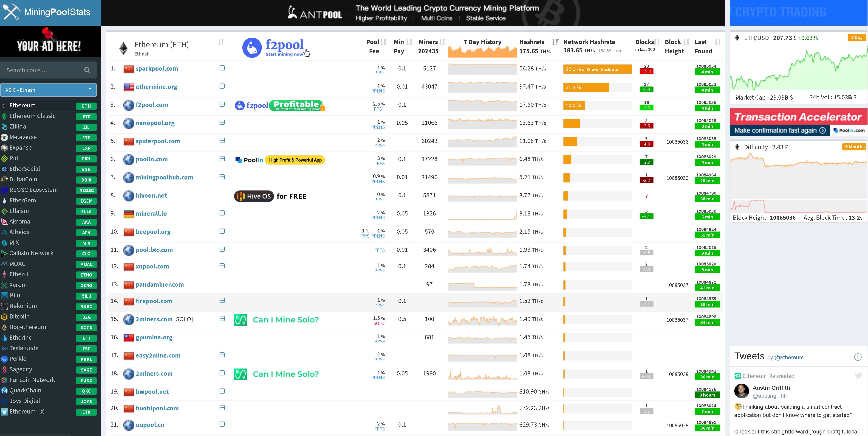Click the Zilliqa ZIL icon in sidebar
The image size is (868, 436).
click(x=6, y=126)
